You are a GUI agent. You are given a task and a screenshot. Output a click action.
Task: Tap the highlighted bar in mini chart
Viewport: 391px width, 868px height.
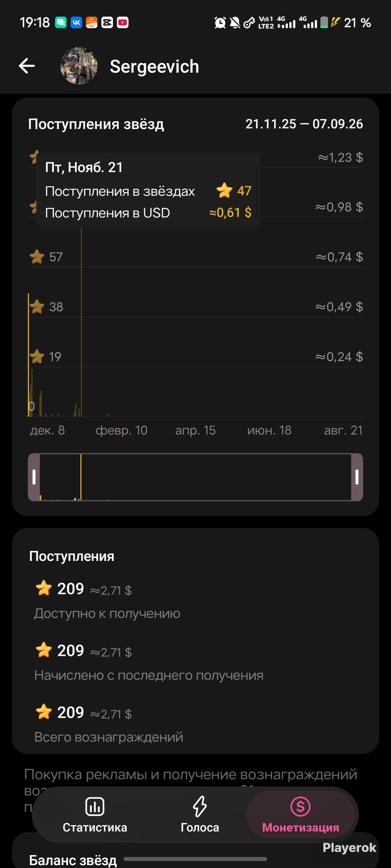pyautogui.click(x=81, y=477)
